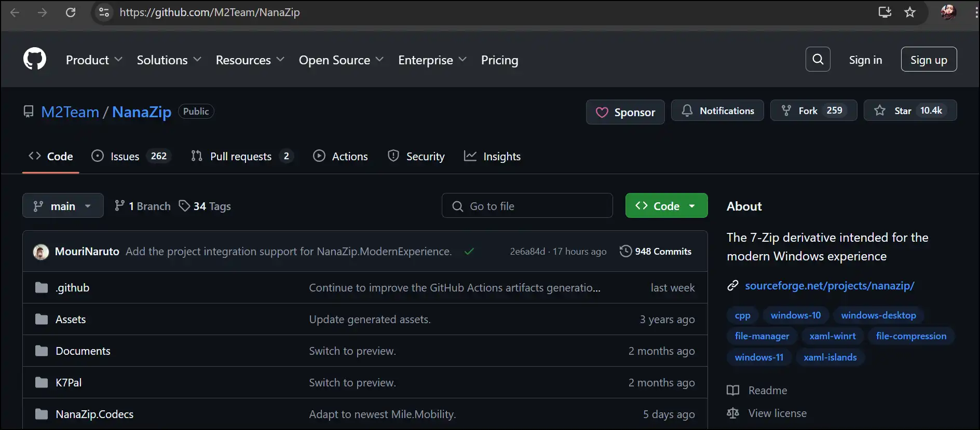Open the 'Adapt to newest Mile.Mobility.' commit message

[x=383, y=414]
